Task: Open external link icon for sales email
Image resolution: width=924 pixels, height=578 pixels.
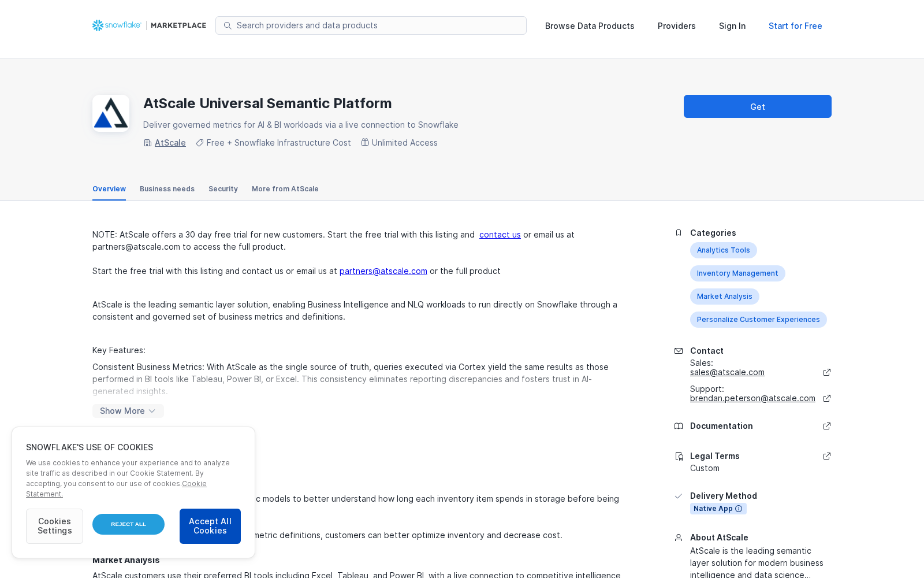Action: tap(827, 372)
